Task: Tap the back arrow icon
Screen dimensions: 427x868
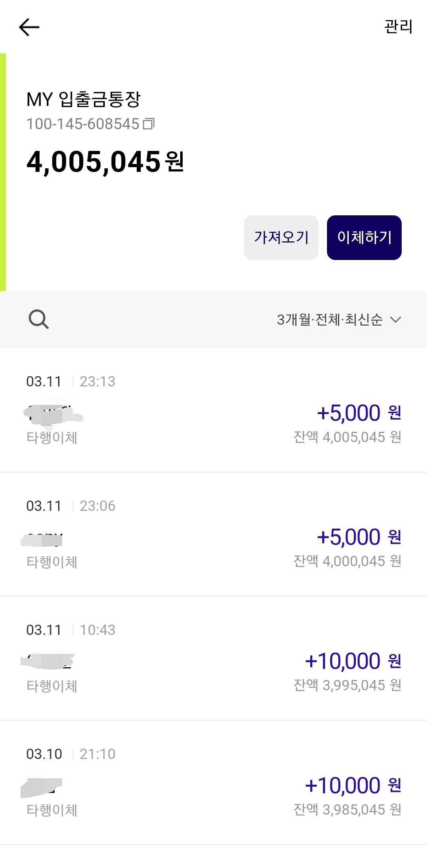Action: [x=29, y=27]
